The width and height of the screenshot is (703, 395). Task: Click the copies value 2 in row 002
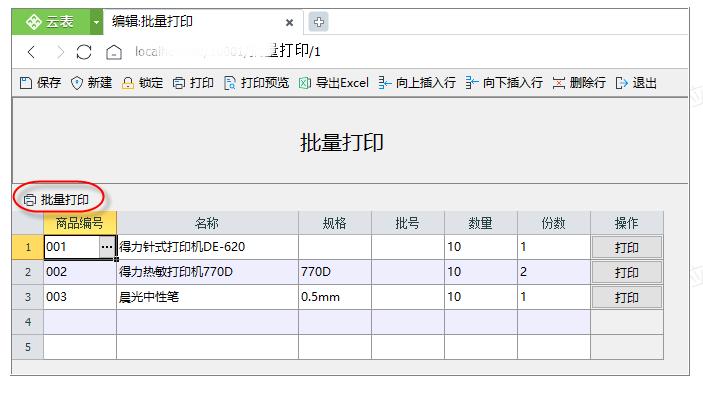pos(554,272)
